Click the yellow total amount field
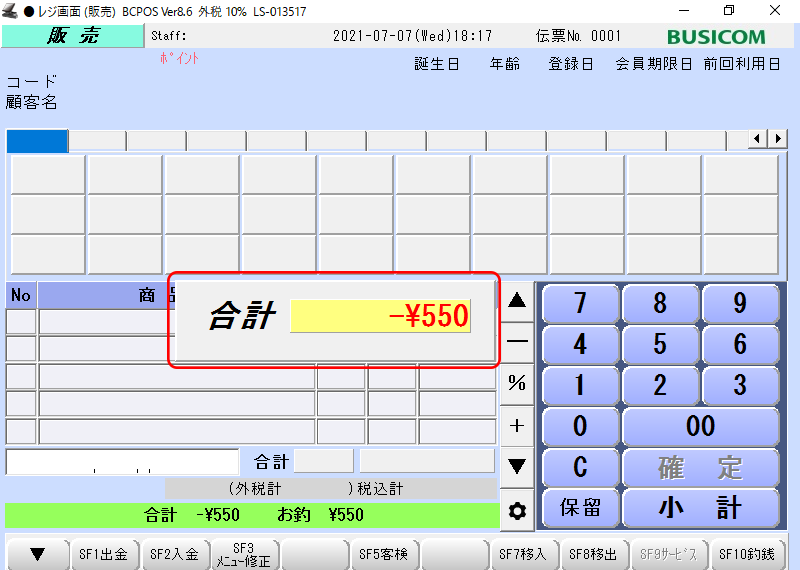This screenshot has width=800, height=570. coord(382,316)
